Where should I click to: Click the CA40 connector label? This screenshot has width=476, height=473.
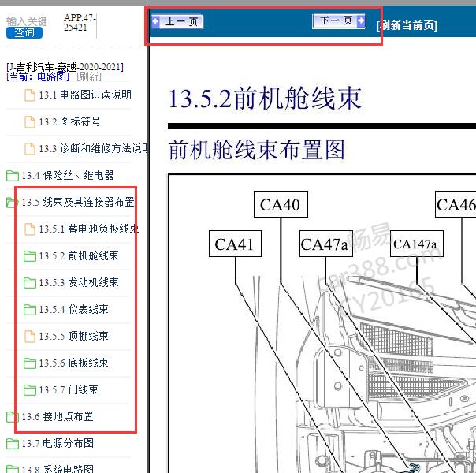tap(281, 204)
